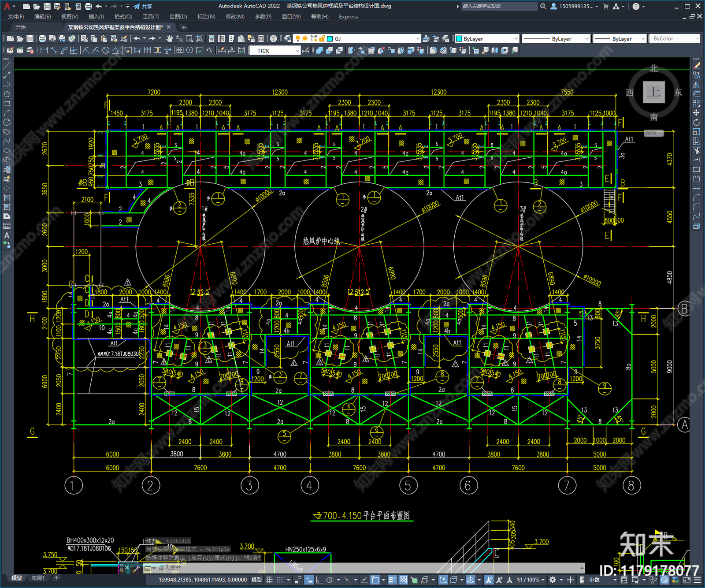Click the cyan GJ layer color swatch
Screen dimensions: 705x588
click(330, 39)
